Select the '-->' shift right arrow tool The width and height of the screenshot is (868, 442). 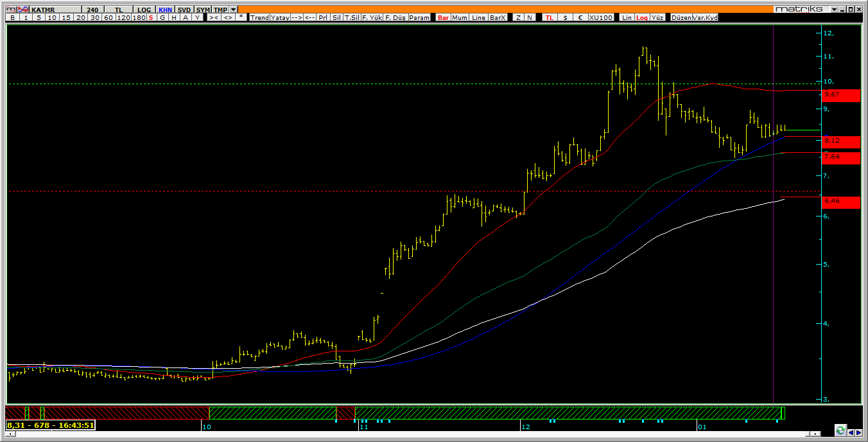(x=297, y=18)
